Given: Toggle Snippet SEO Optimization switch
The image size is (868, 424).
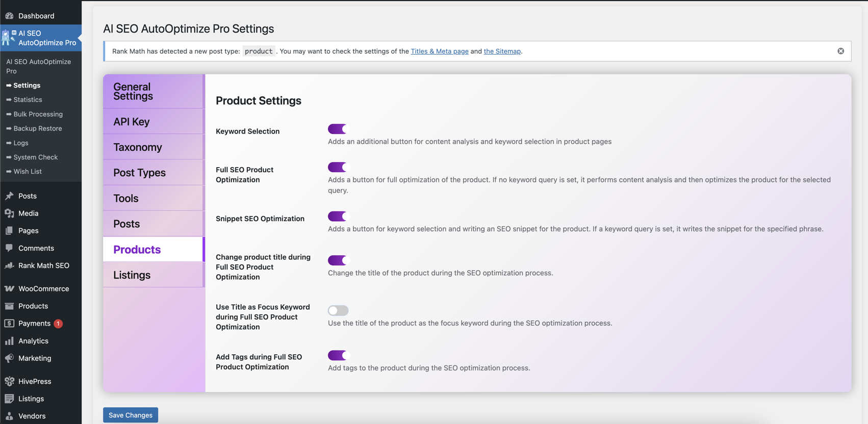Looking at the screenshot, I should 338,216.
